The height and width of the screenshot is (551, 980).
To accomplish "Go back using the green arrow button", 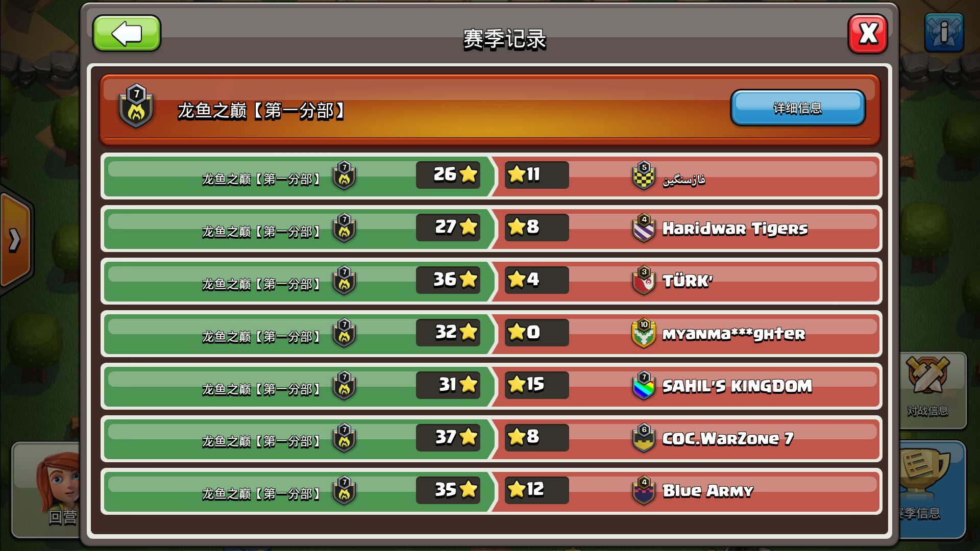I will pyautogui.click(x=127, y=34).
